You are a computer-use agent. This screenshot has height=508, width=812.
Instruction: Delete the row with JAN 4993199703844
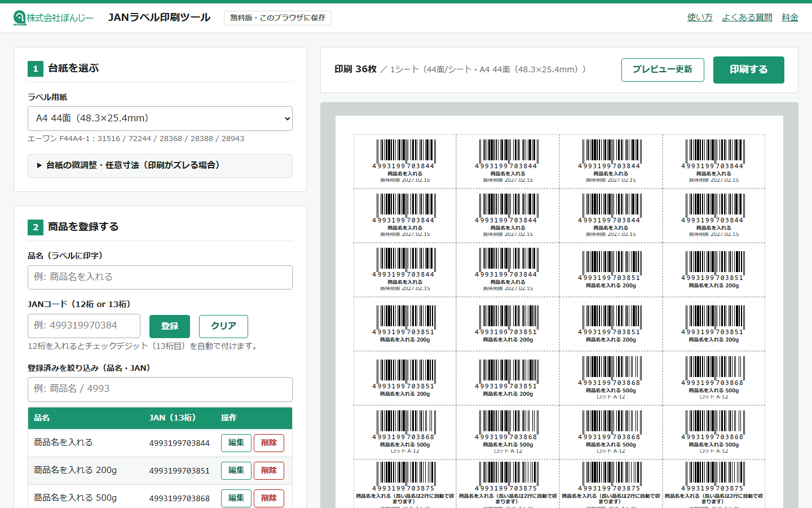coord(269,443)
